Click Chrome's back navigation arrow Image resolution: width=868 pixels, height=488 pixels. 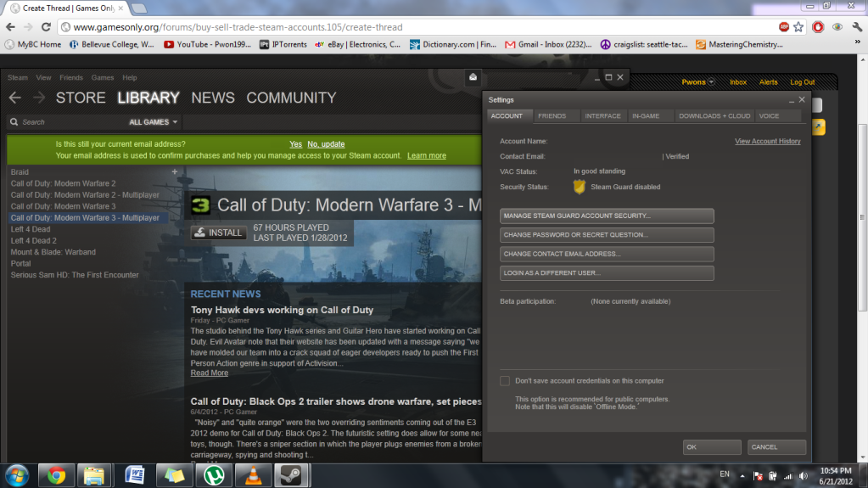pos(10,26)
